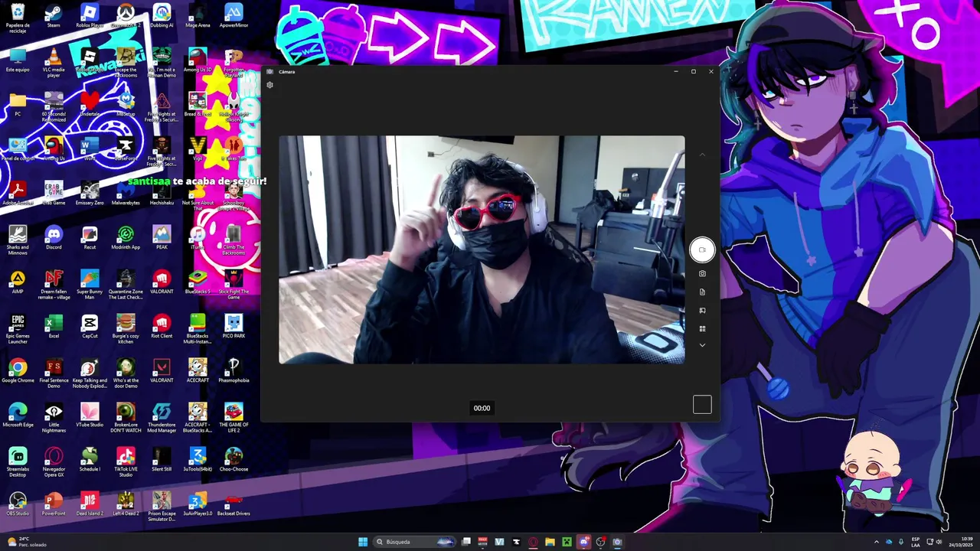
Task: Open Streamlabs Desktop shortcut
Action: (18, 461)
